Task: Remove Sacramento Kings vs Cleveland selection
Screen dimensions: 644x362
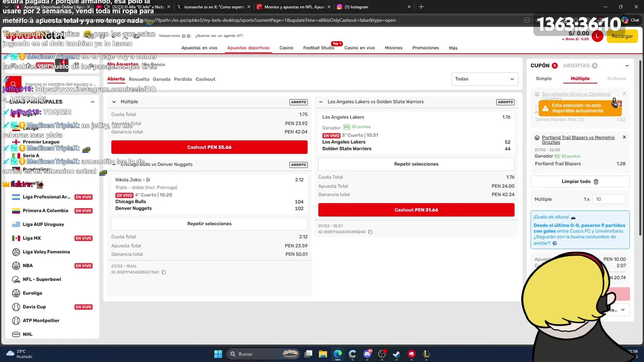Action: (x=624, y=94)
